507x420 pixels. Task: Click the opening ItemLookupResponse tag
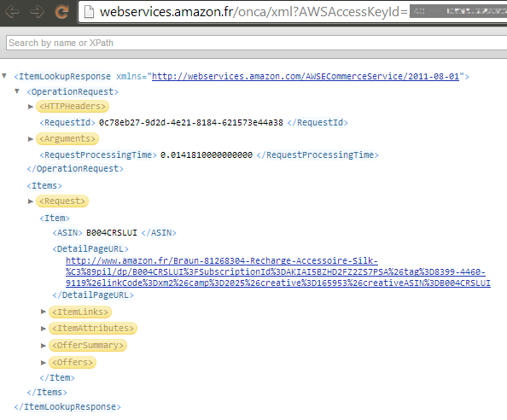(62, 76)
